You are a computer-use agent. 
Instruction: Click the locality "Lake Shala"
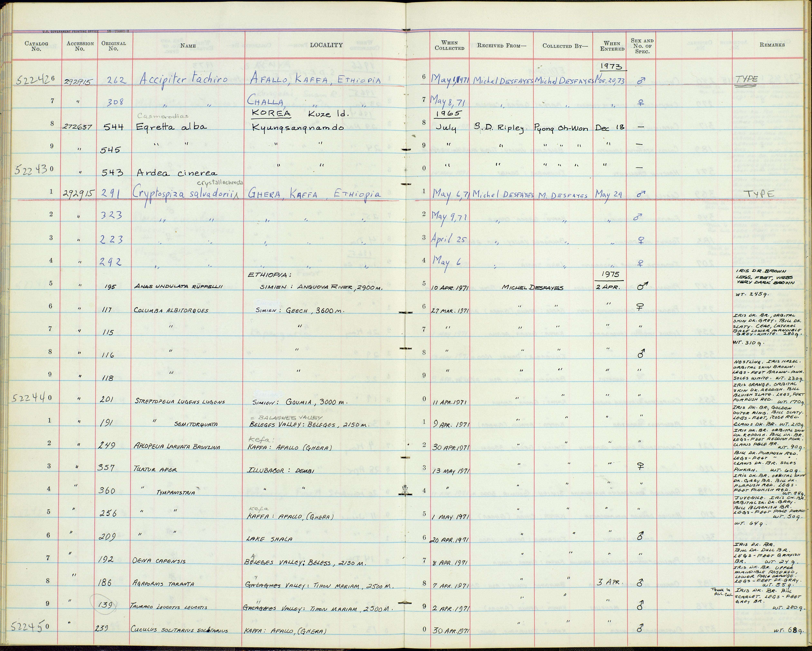click(269, 539)
